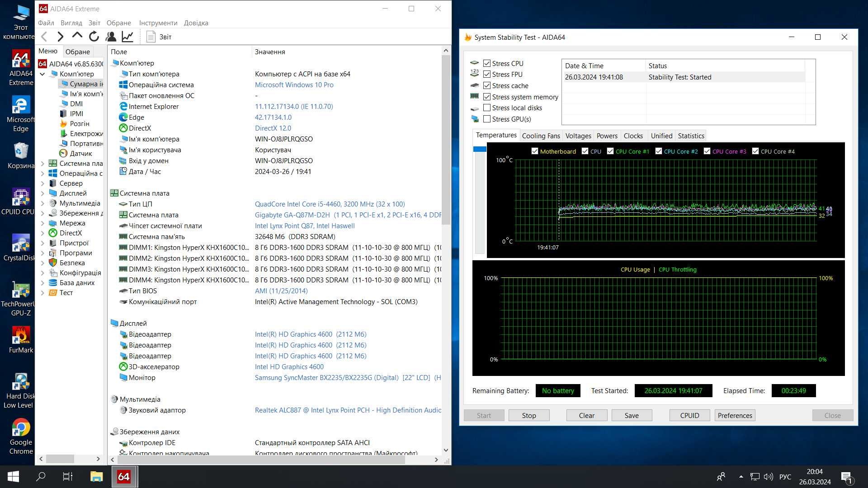The height and width of the screenshot is (488, 868).
Task: Open the notification center icon
Action: click(847, 477)
